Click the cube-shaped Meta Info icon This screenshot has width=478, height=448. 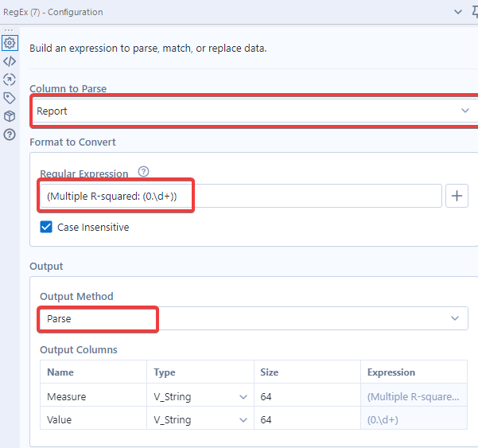tap(10, 116)
